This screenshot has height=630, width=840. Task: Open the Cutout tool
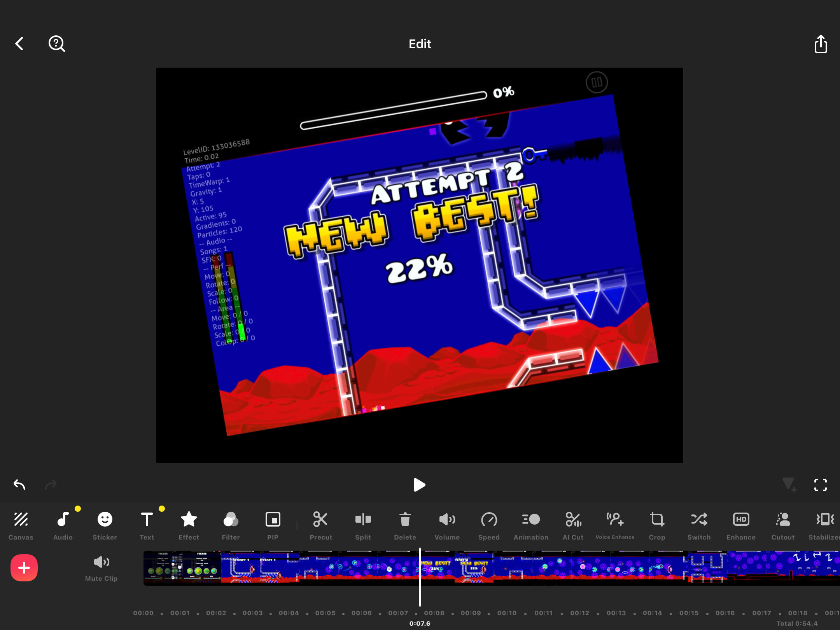pyautogui.click(x=783, y=526)
